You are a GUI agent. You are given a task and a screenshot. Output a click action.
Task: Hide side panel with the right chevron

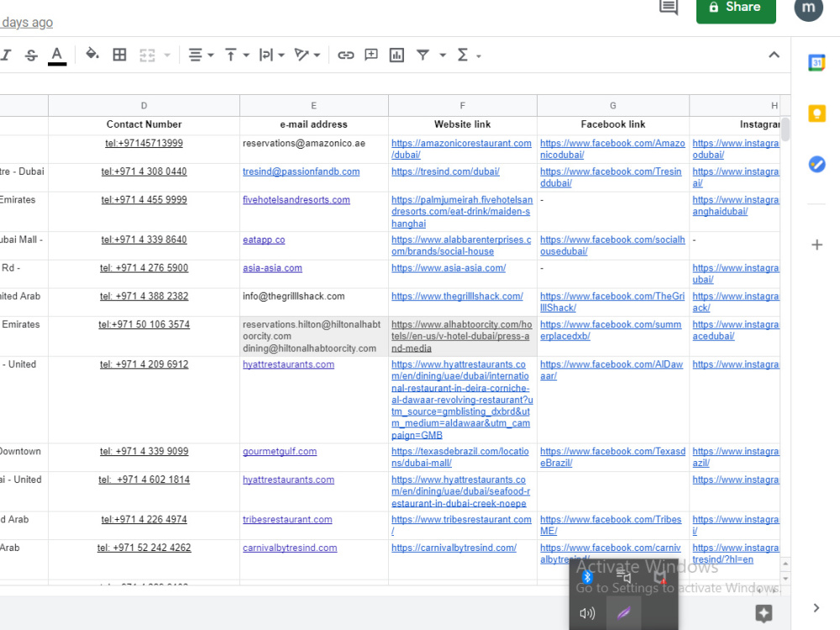pos(816,607)
